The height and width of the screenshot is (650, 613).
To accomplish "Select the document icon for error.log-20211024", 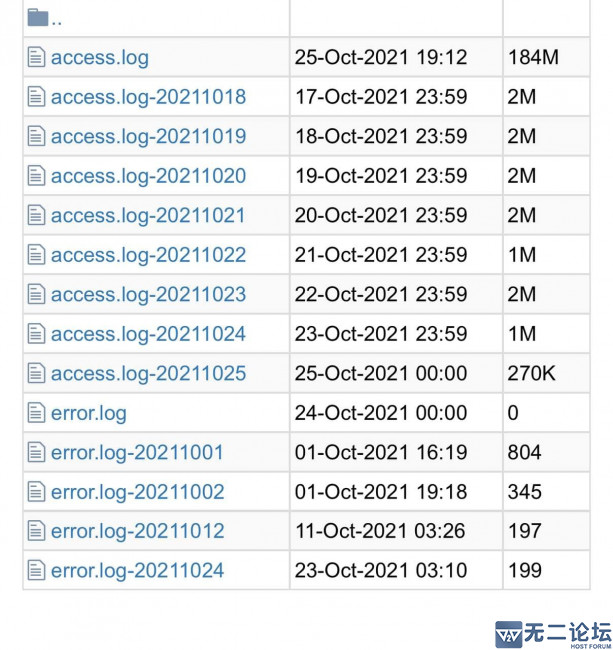I will tap(36, 570).
